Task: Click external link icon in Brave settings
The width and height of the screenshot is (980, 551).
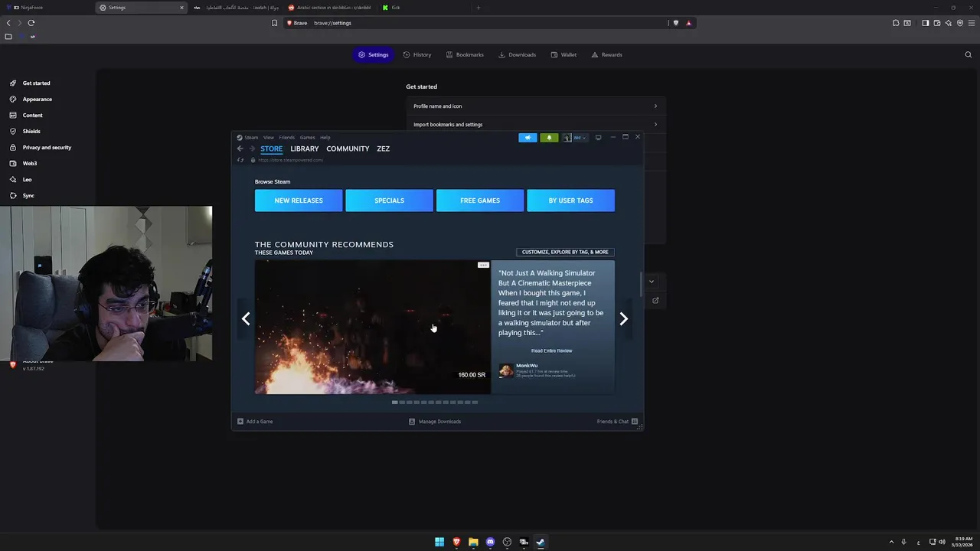Action: click(x=655, y=301)
